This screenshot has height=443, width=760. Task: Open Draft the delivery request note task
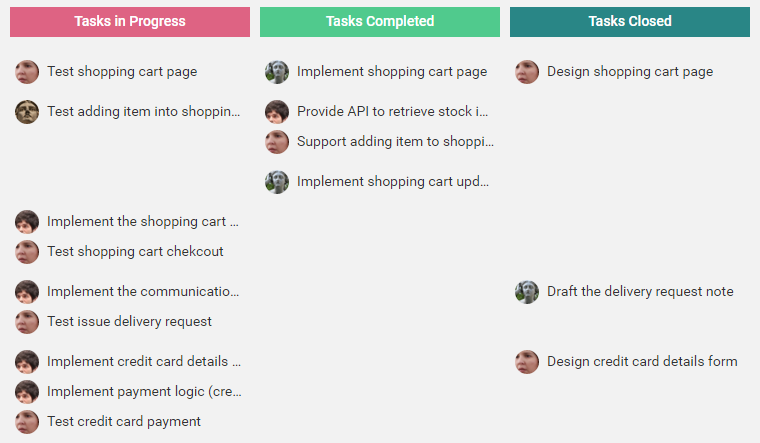[x=640, y=292]
